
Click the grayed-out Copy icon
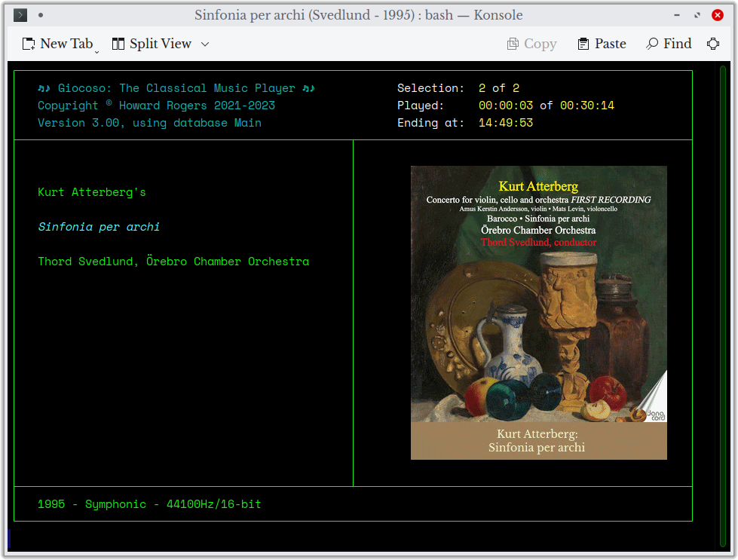pyautogui.click(x=514, y=44)
